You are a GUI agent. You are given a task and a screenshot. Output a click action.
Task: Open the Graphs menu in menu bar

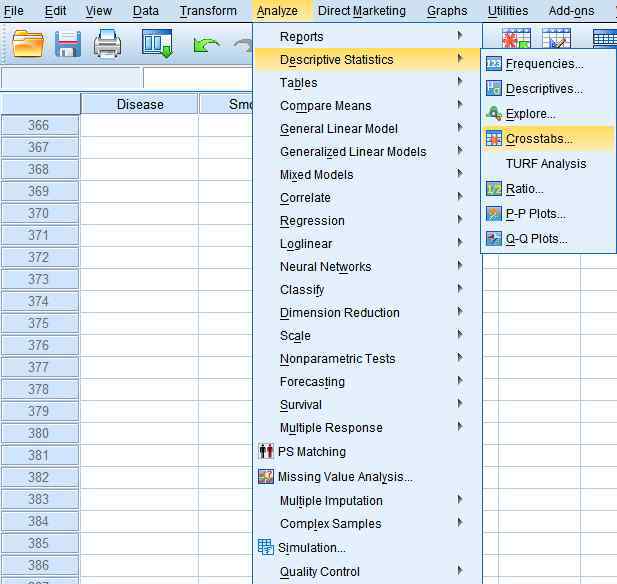point(446,11)
